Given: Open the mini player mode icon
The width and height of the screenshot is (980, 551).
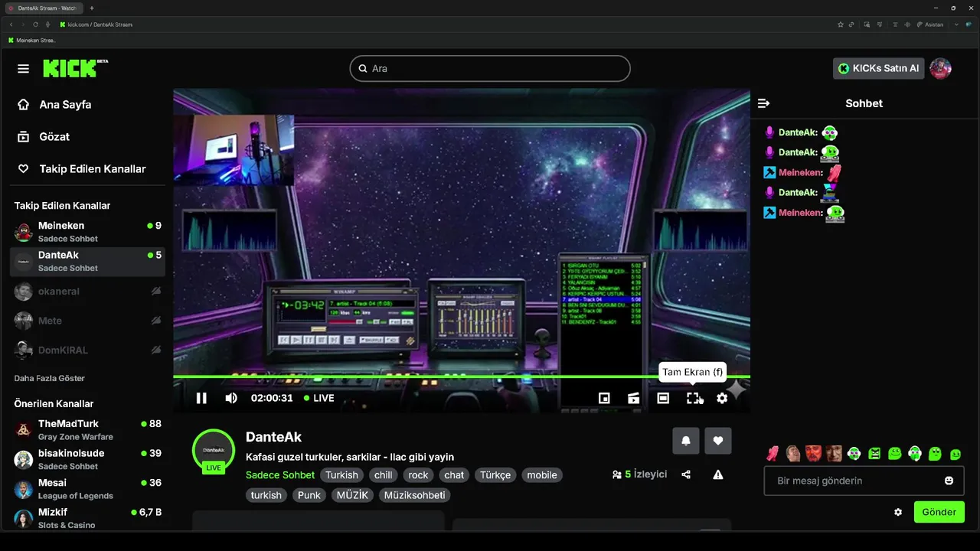Looking at the screenshot, I should point(604,398).
